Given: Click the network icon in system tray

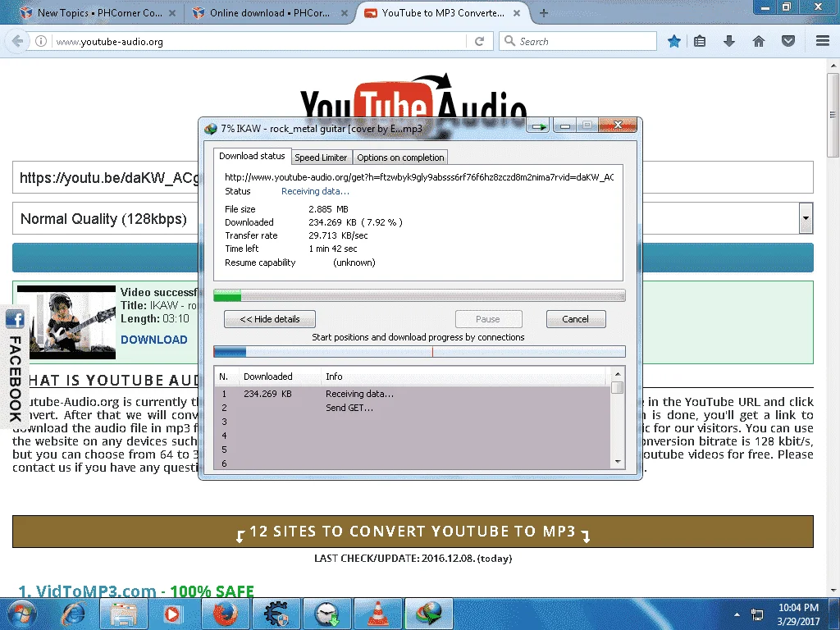Looking at the screenshot, I should [757, 614].
